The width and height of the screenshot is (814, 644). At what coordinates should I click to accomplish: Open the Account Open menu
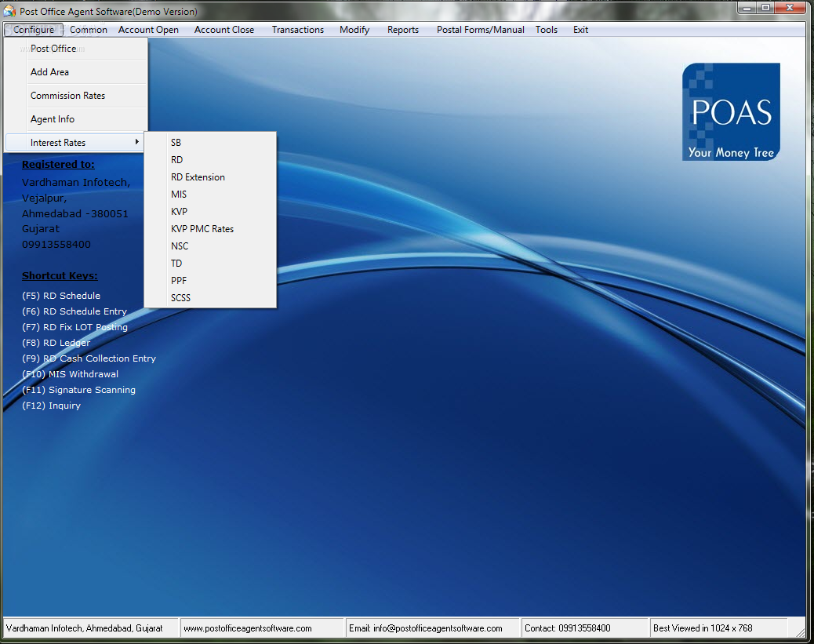click(x=148, y=30)
